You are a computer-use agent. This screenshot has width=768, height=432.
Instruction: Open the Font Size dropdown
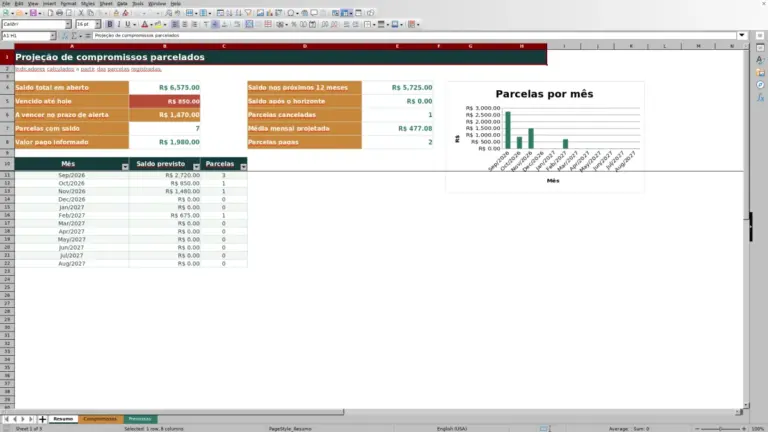pyautogui.click(x=97, y=24)
